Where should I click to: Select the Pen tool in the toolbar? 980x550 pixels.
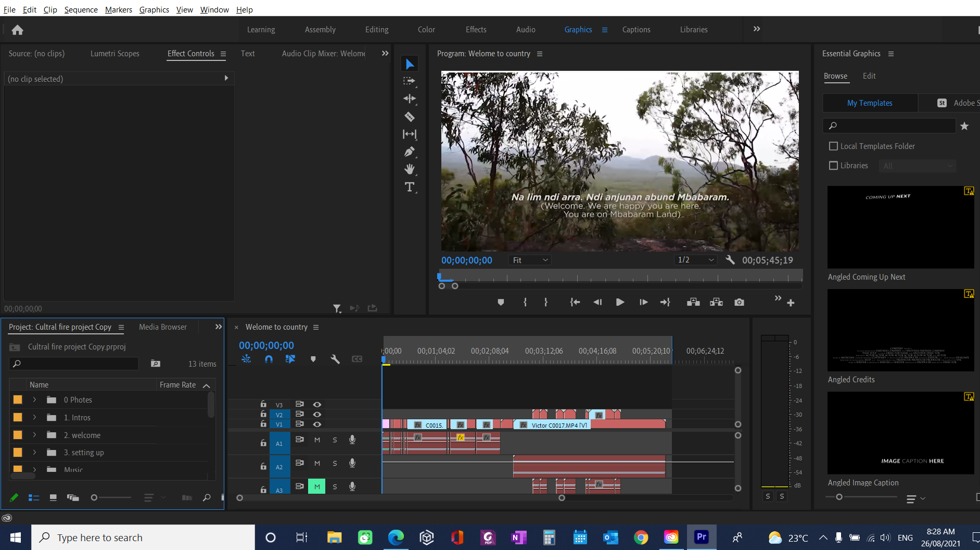[x=410, y=152]
